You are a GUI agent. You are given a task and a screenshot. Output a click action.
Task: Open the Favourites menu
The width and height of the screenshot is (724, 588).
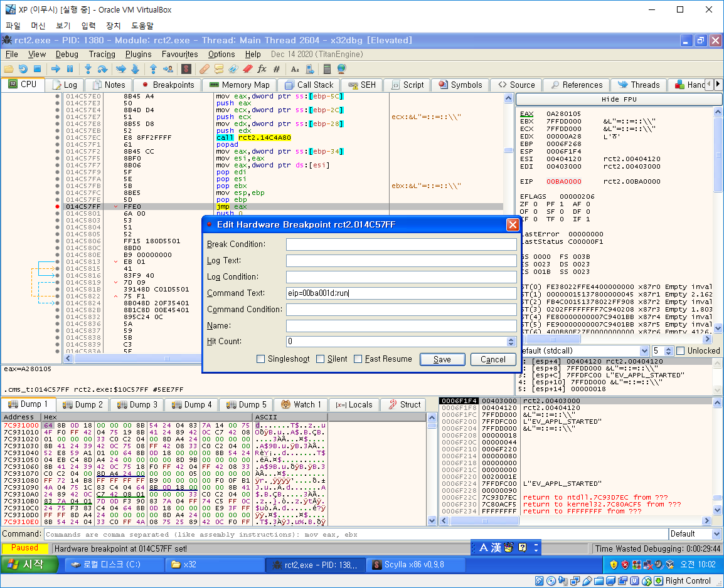pyautogui.click(x=179, y=55)
